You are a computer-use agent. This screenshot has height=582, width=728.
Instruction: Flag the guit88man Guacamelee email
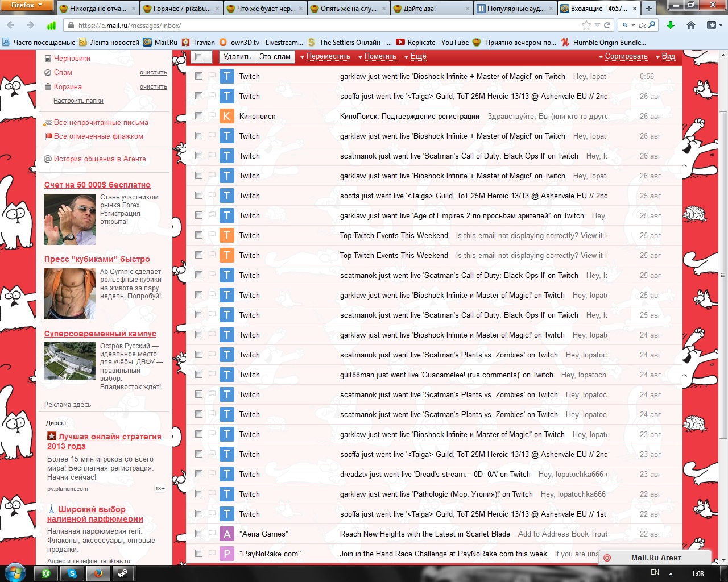(212, 375)
